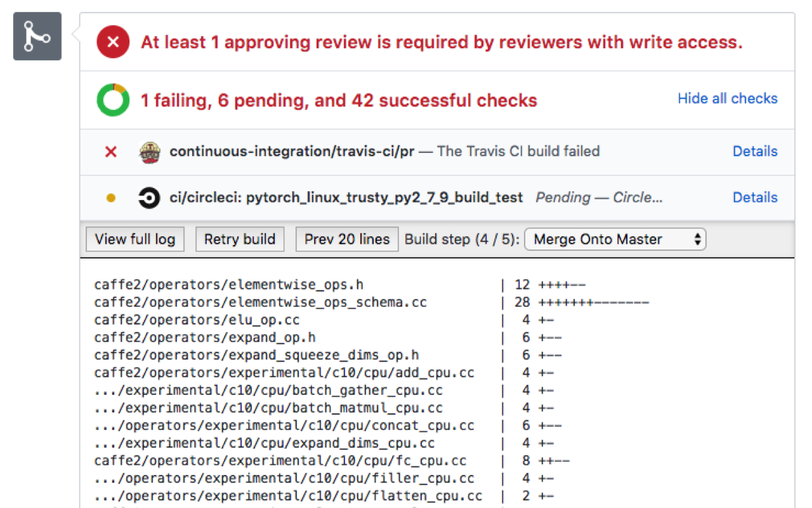
Task: Click ci/circleci: pytorch_linux_trusty_py2_7_9_build_test name
Action: (x=346, y=197)
